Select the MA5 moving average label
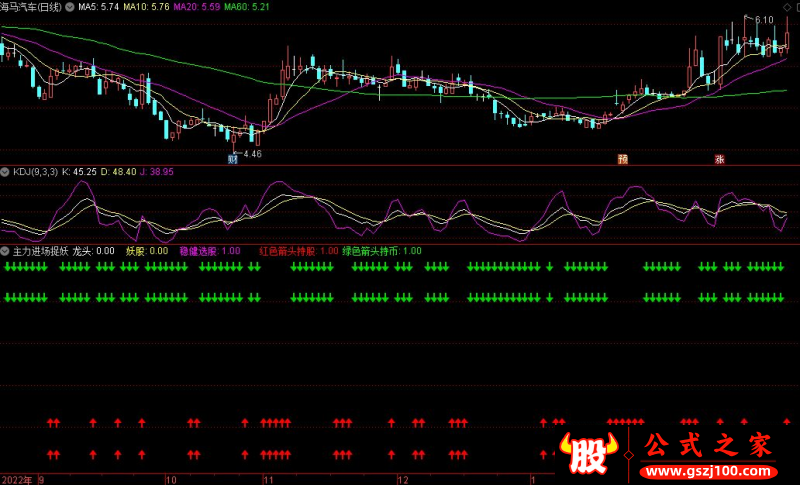The height and width of the screenshot is (485, 800). (97, 6)
